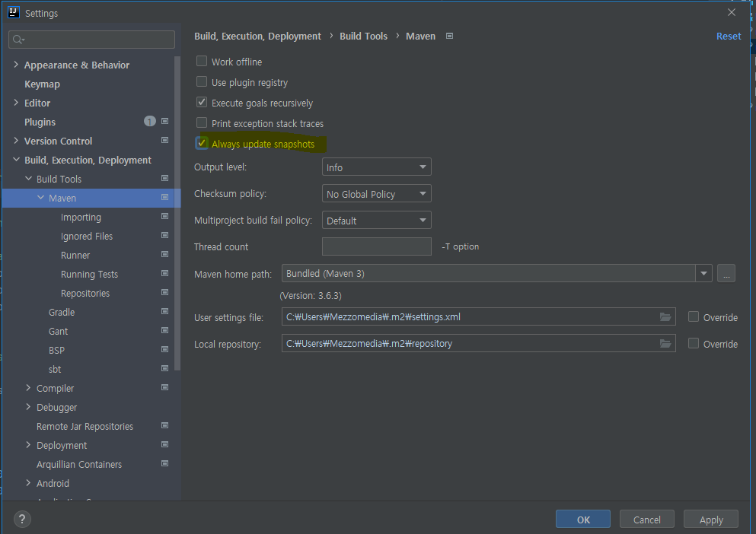Collapse the Maven tree node
756x534 pixels.
tap(40, 198)
